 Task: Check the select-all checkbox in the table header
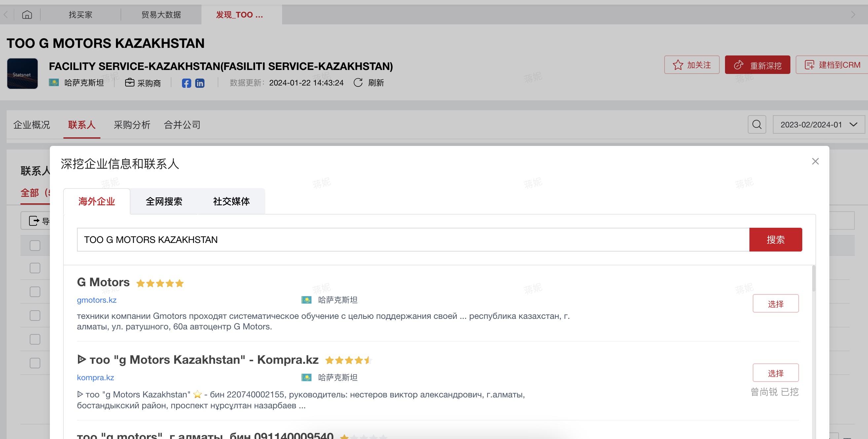[35, 246]
